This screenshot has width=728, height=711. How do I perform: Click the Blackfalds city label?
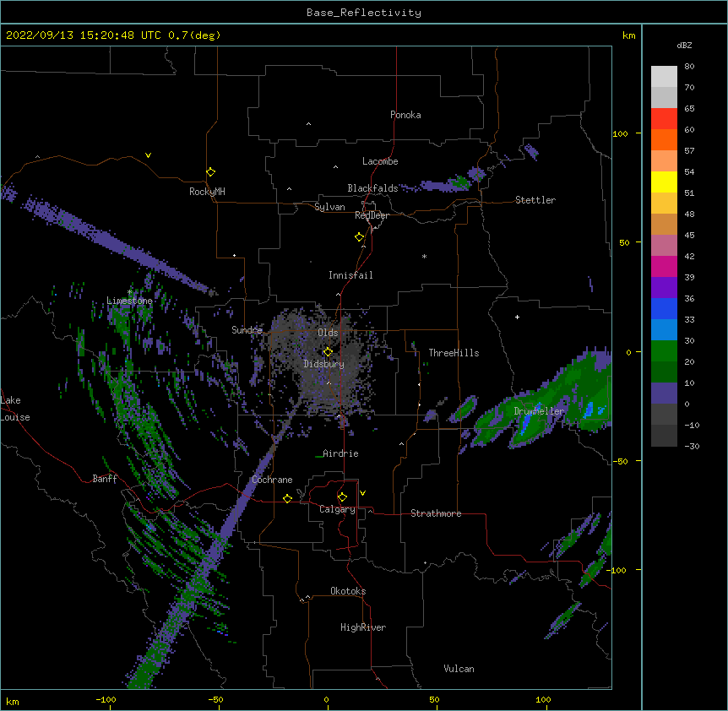pos(372,188)
